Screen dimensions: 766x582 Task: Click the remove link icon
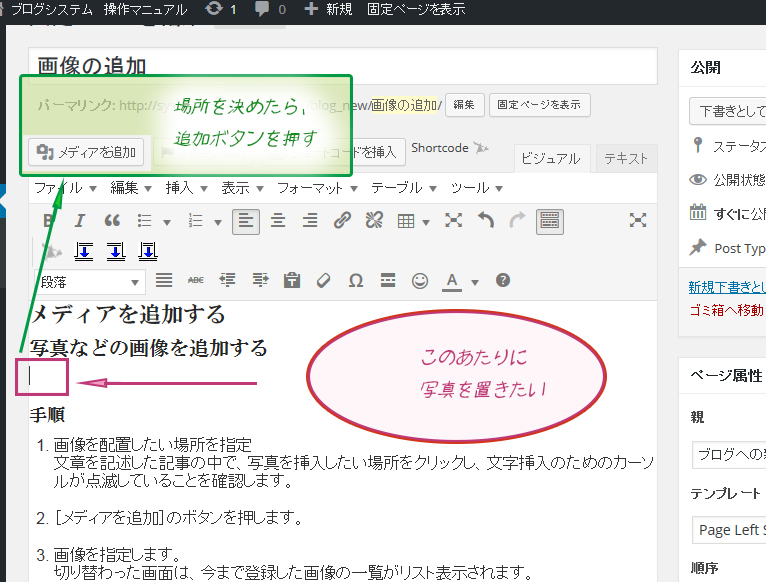tap(374, 221)
